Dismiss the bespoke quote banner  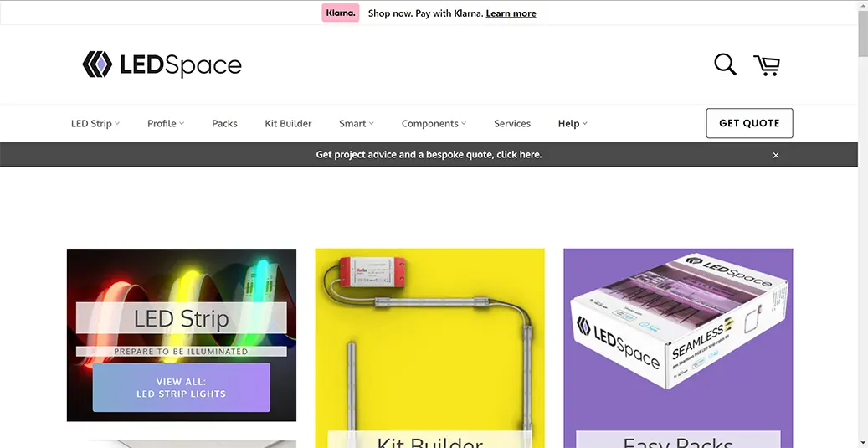pos(776,155)
